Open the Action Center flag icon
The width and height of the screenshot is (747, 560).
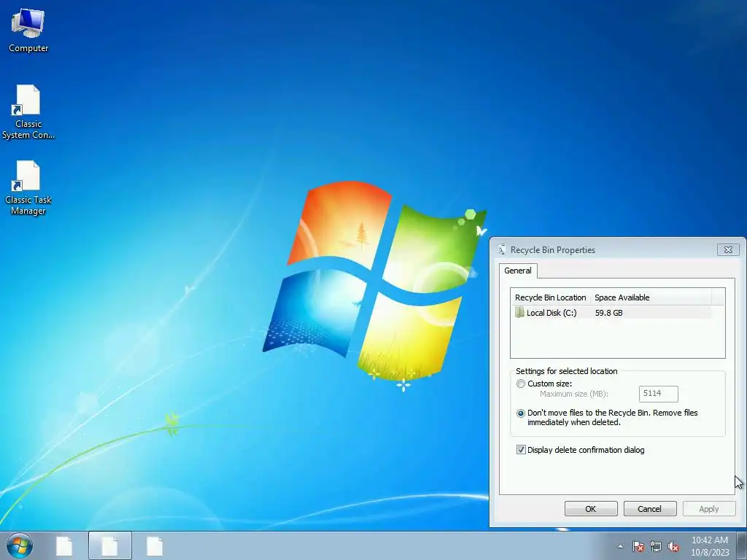click(638, 546)
